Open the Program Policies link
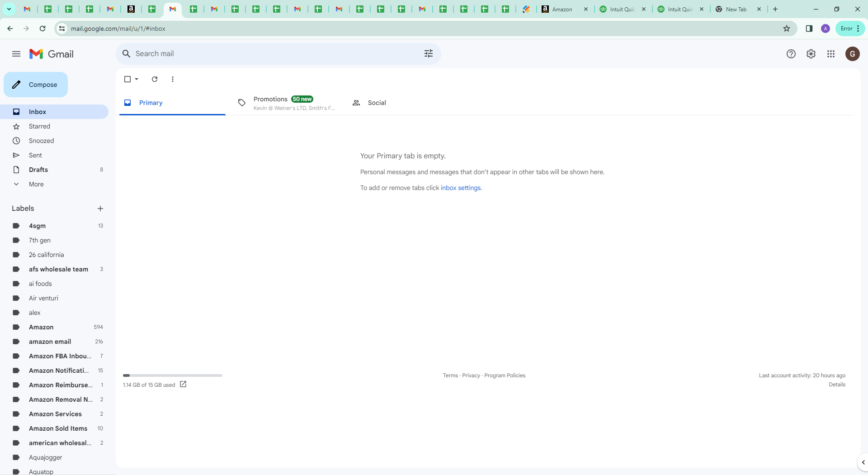The height and width of the screenshot is (475, 868). [505, 375]
